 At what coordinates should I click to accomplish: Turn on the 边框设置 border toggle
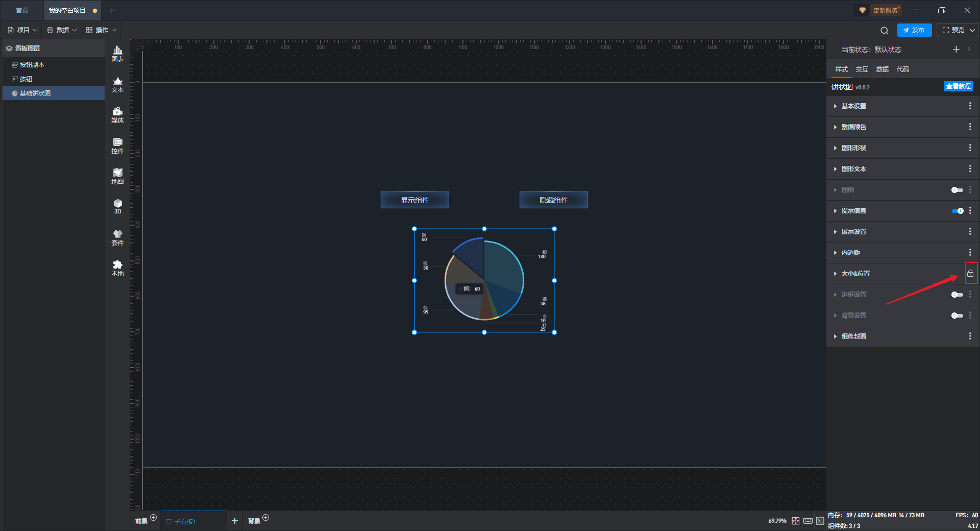957,295
